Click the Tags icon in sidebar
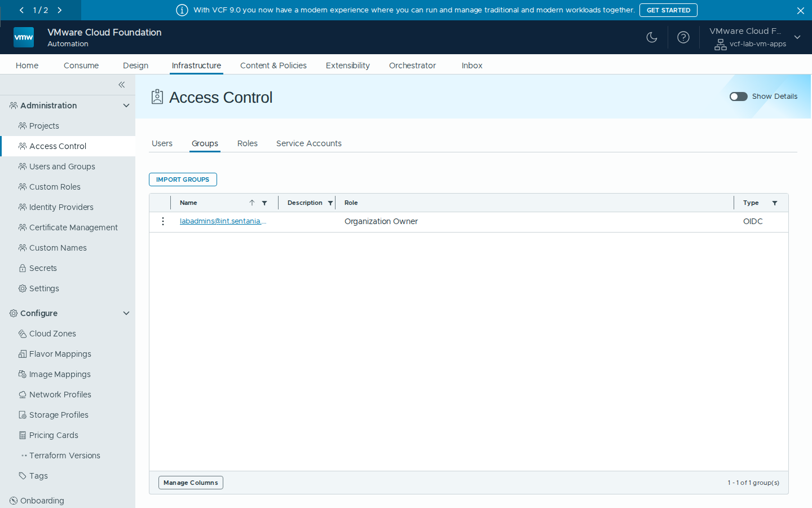The image size is (812, 508). [23, 476]
